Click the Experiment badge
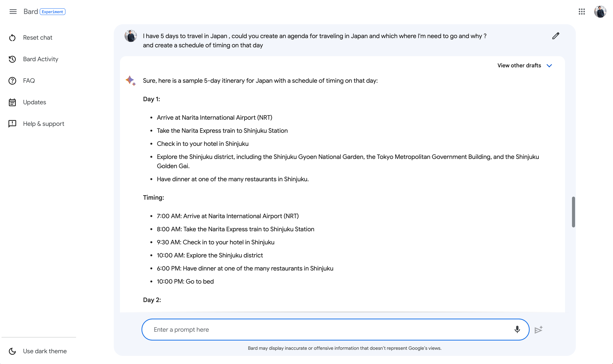The image size is (613, 364). click(x=53, y=12)
